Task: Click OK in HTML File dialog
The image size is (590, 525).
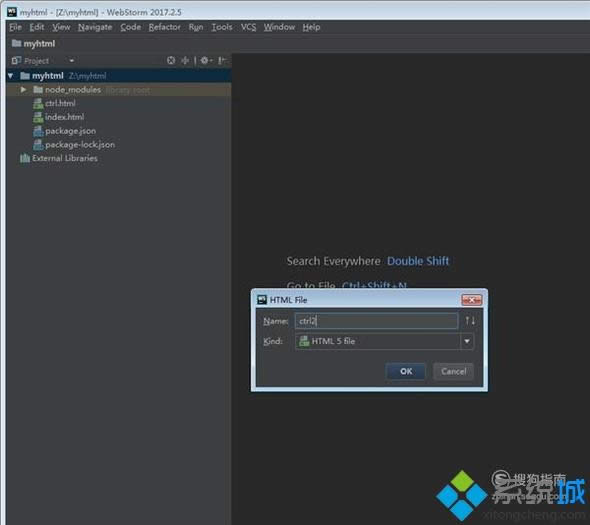Action: pyautogui.click(x=406, y=371)
